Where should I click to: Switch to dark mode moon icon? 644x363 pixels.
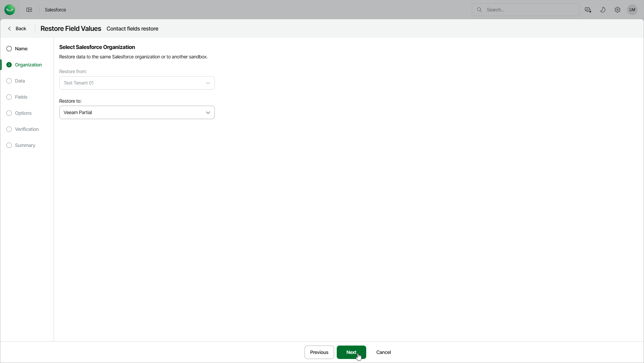(602, 10)
